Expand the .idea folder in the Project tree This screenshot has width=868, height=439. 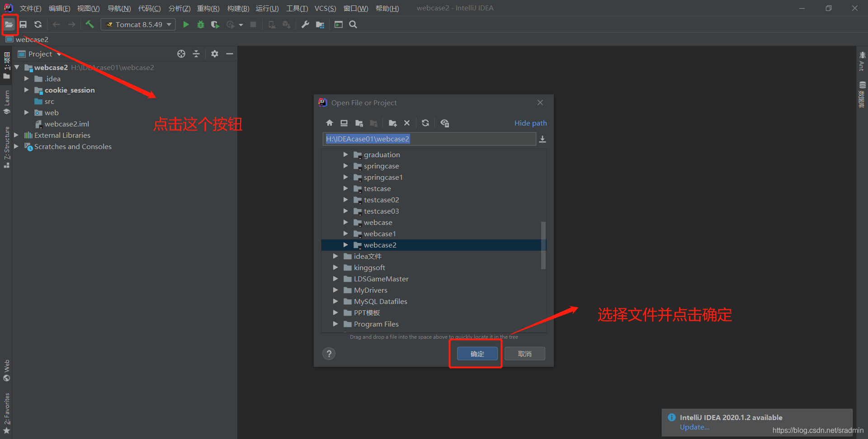tap(27, 79)
